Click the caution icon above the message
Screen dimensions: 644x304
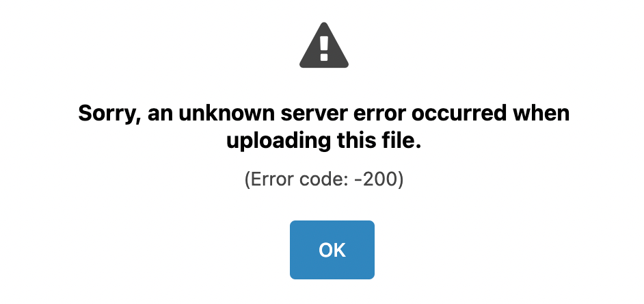pyautogui.click(x=324, y=45)
